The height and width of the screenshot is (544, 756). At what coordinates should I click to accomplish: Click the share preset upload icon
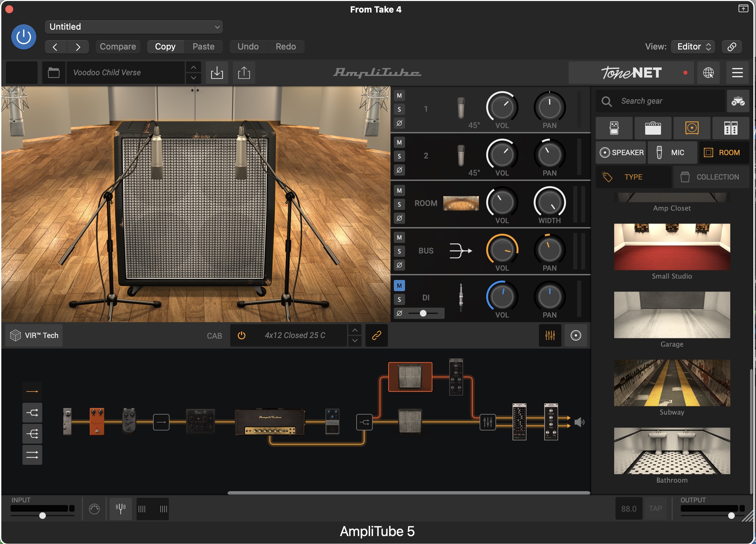click(244, 72)
